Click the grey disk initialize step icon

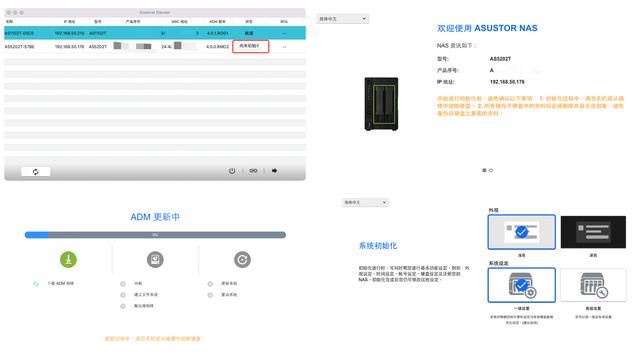click(x=155, y=260)
